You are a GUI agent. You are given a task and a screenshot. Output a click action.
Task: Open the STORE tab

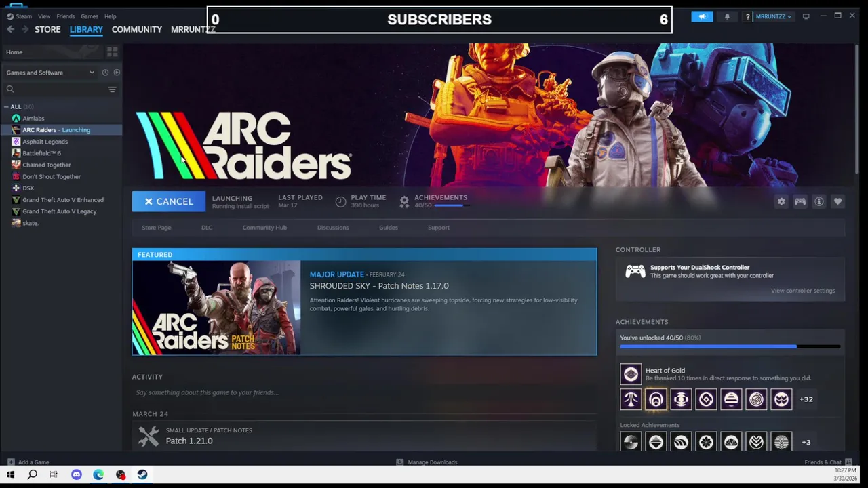[47, 29]
